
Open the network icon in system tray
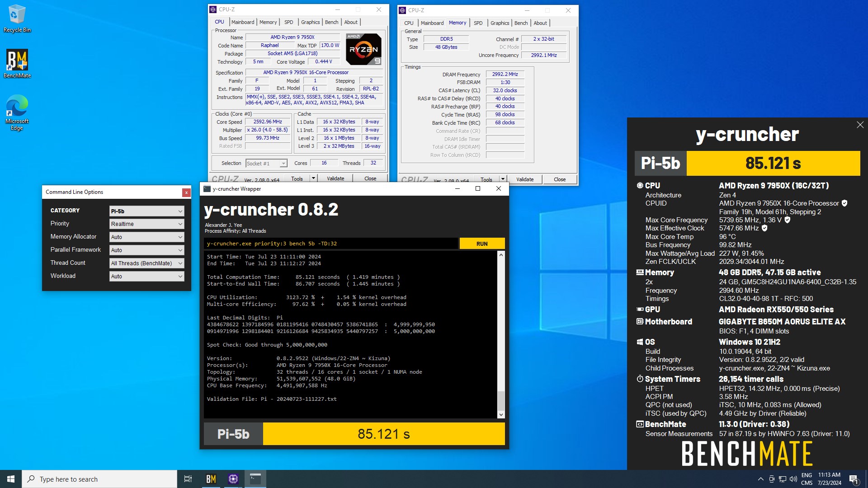[783, 479]
